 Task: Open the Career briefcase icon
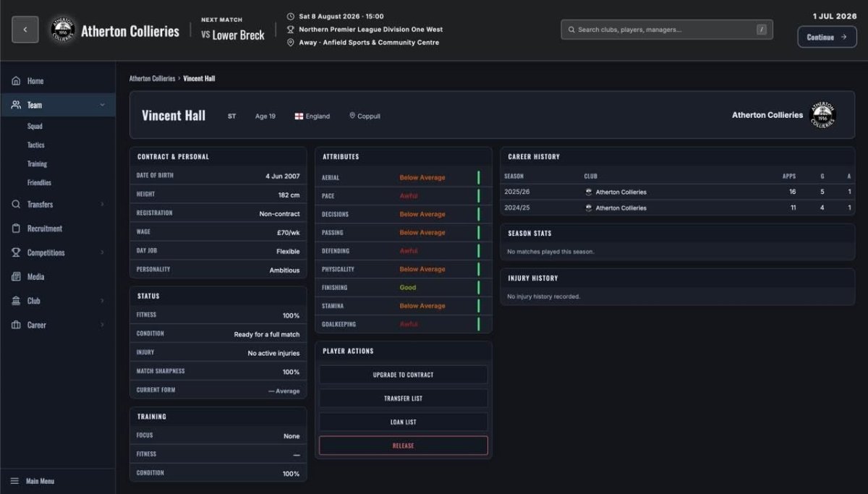coord(16,325)
